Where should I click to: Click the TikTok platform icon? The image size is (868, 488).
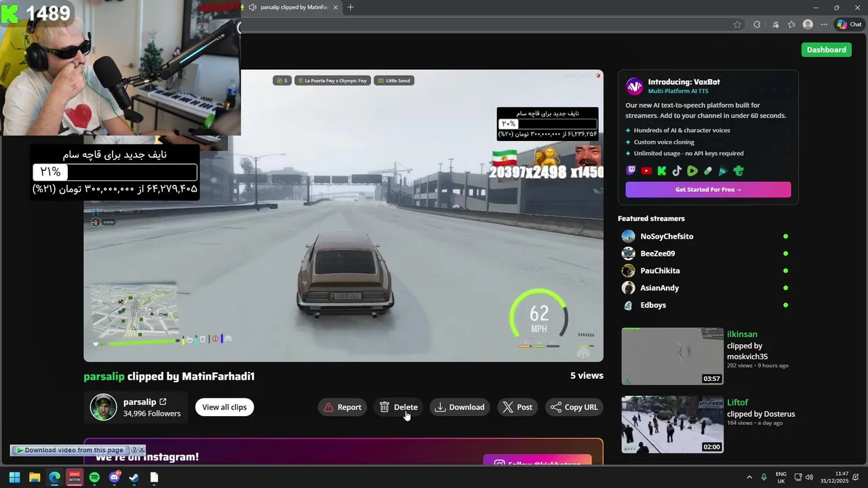[677, 171]
